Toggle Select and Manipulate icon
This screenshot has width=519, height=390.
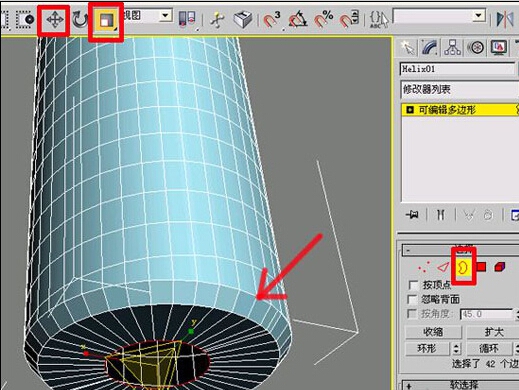[x=217, y=19]
